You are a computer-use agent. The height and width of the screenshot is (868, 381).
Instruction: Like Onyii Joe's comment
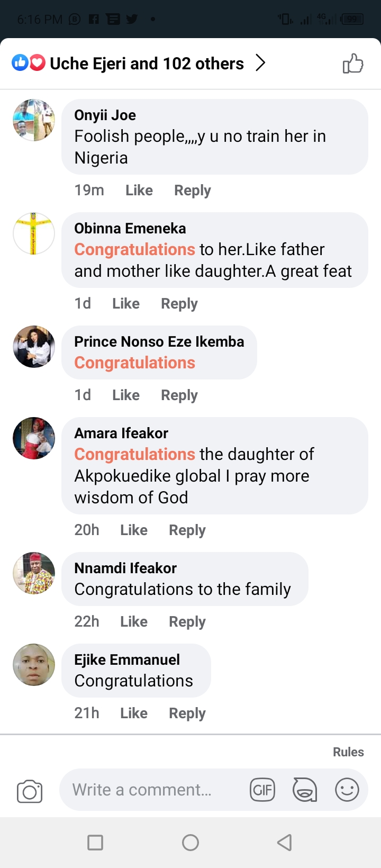point(139,191)
